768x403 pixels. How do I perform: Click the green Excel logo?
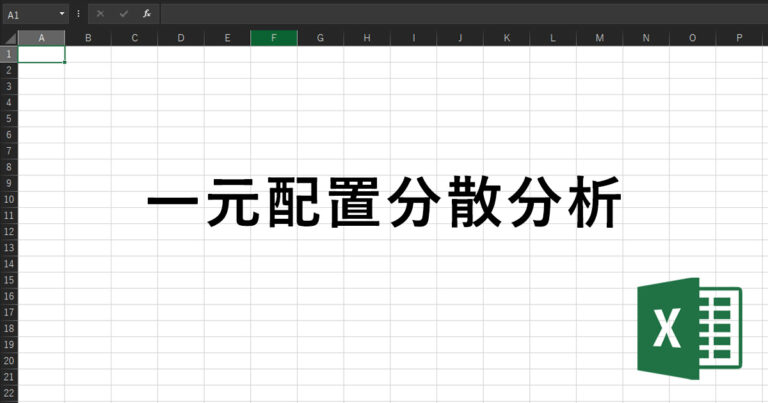689,329
